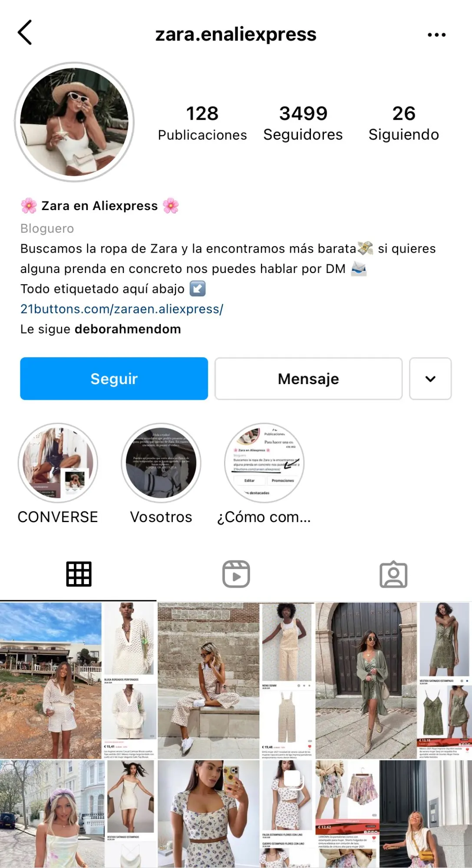View the 26 Siguiendo list
472x868 pixels.
click(404, 123)
